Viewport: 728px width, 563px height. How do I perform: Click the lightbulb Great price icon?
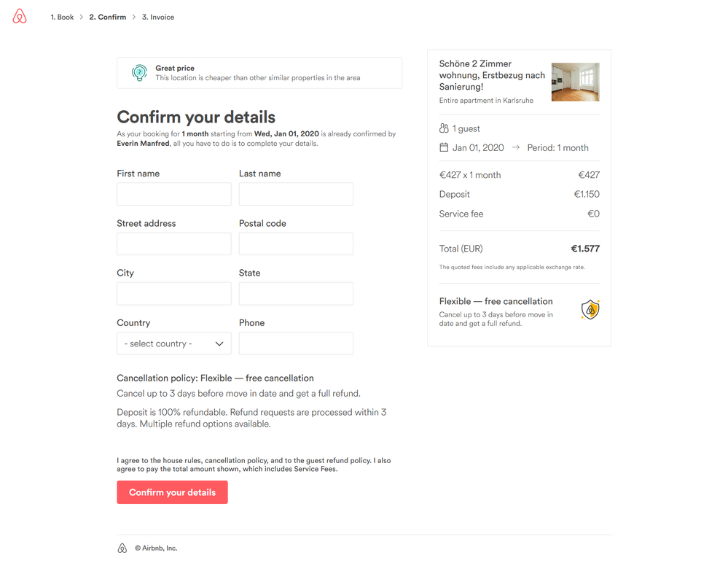(x=139, y=72)
